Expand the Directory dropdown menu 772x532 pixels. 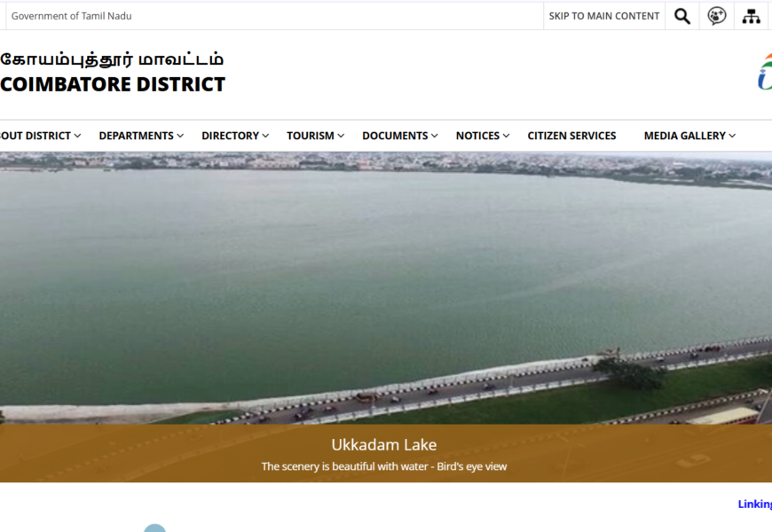(235, 136)
